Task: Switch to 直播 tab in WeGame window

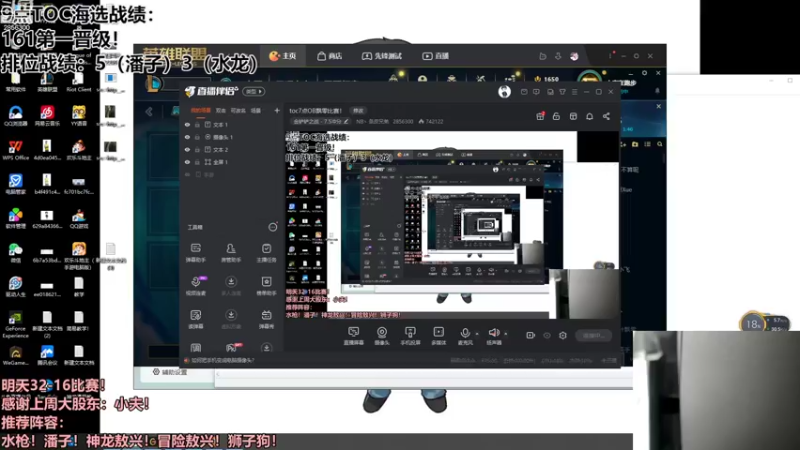Action: click(x=435, y=56)
